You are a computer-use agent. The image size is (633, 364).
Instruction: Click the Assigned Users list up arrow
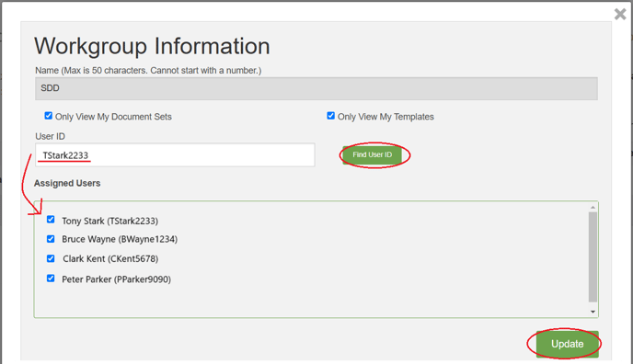point(593,207)
